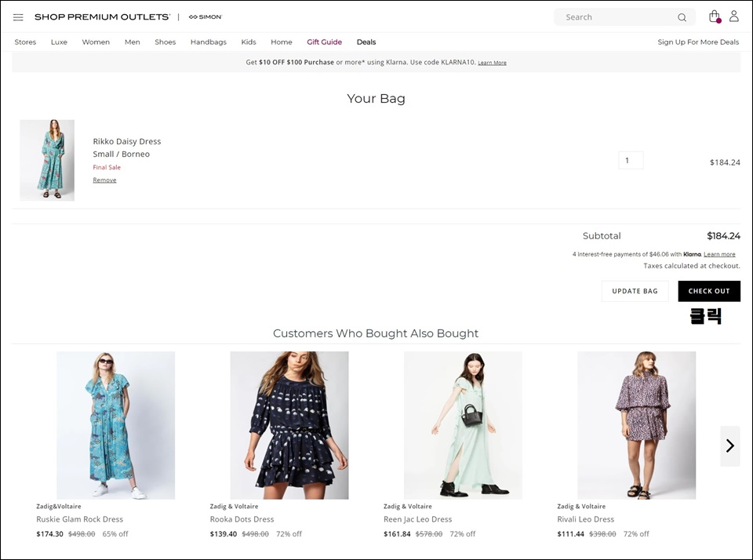Click the Ruskie Glam Rock Dress name
The height and width of the screenshot is (560, 753).
coord(80,519)
